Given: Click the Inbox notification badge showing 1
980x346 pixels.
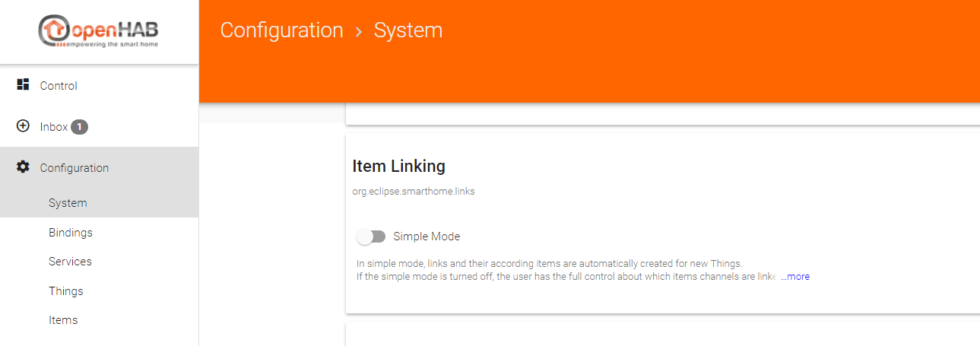Looking at the screenshot, I should pos(79,127).
